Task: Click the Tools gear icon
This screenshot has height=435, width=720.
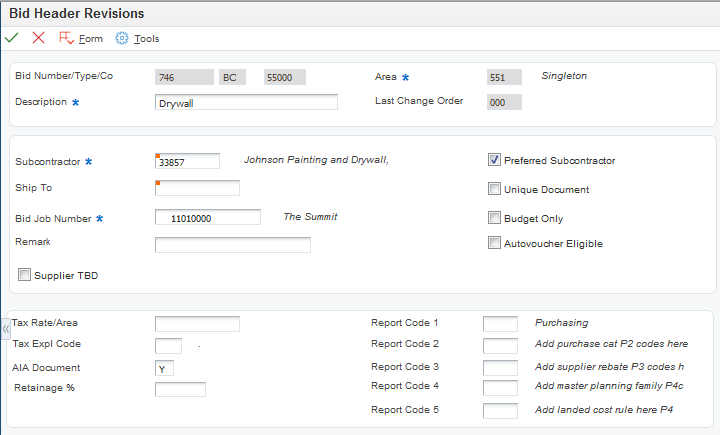Action: [122, 38]
